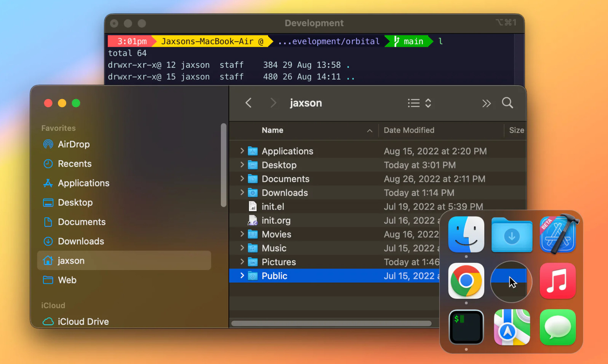608x364 pixels.
Task: Go back with the Finder back arrow
Action: [x=249, y=103]
